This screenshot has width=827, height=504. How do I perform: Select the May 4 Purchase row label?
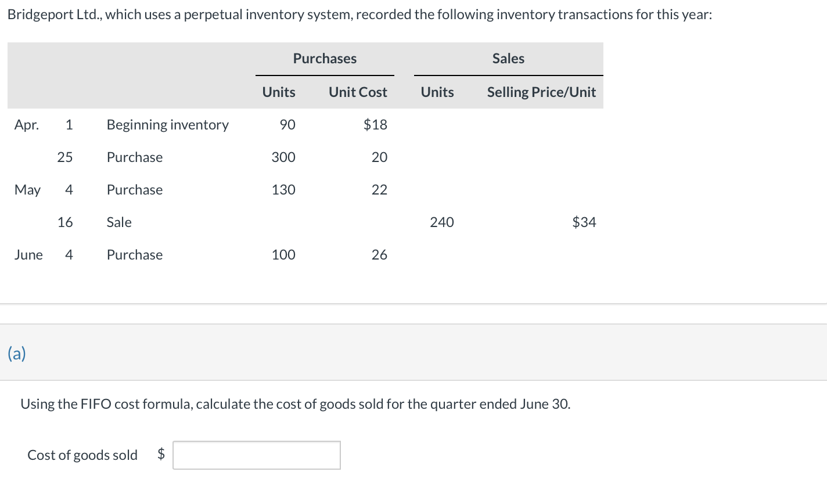click(134, 189)
